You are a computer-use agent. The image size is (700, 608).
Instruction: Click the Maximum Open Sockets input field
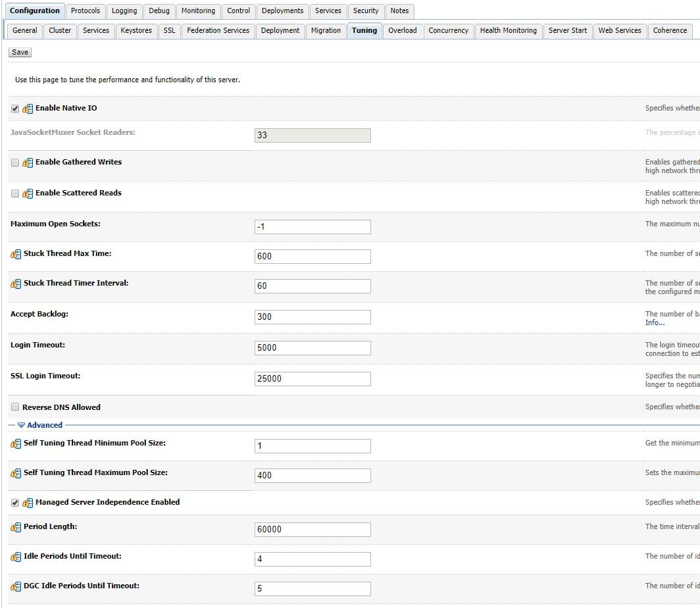312,226
